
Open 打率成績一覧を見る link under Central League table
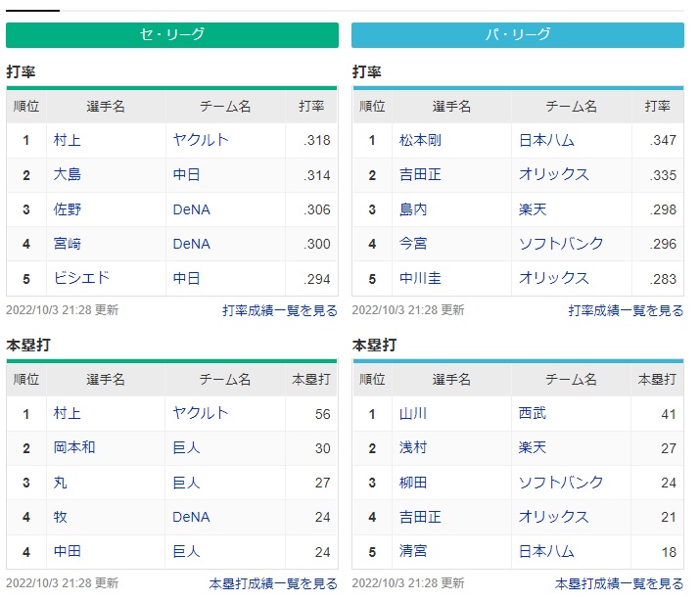(x=280, y=310)
